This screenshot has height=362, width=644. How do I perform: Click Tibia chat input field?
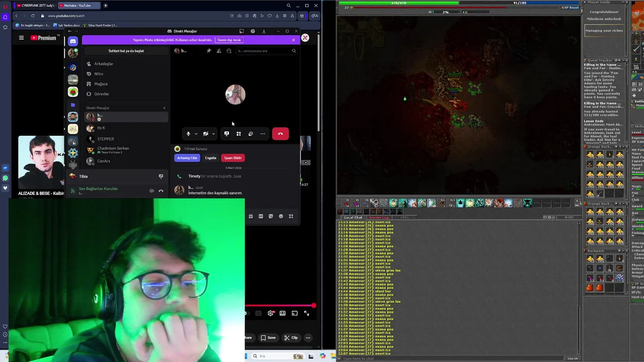point(453,358)
